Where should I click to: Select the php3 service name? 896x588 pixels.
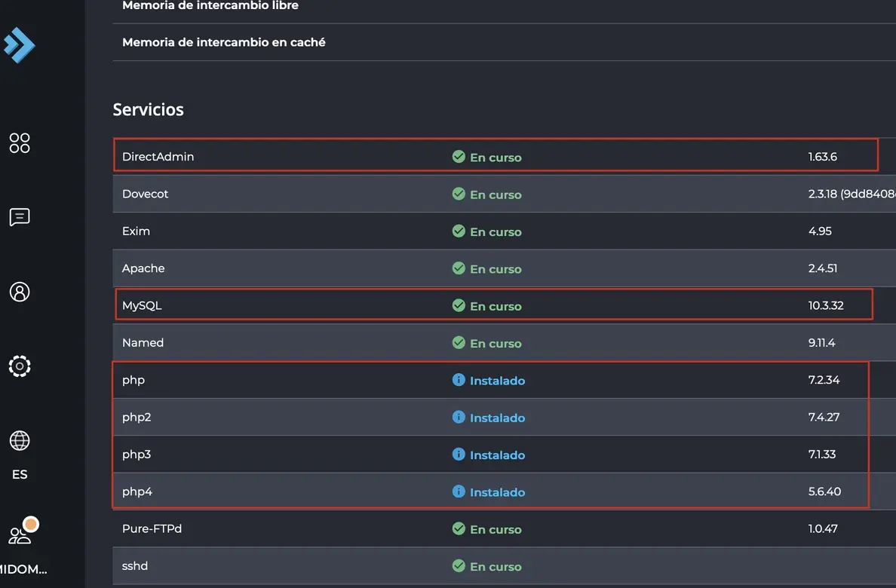coord(137,455)
